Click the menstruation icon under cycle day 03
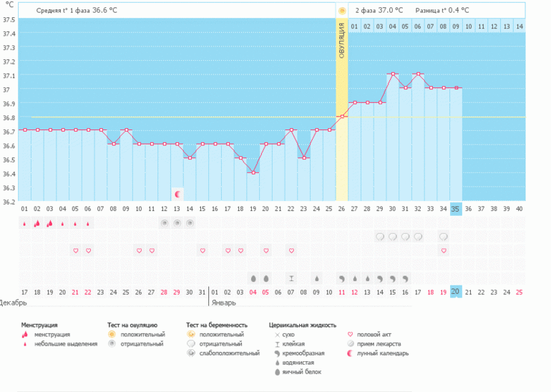The width and height of the screenshot is (551, 392). pyautogui.click(x=49, y=223)
